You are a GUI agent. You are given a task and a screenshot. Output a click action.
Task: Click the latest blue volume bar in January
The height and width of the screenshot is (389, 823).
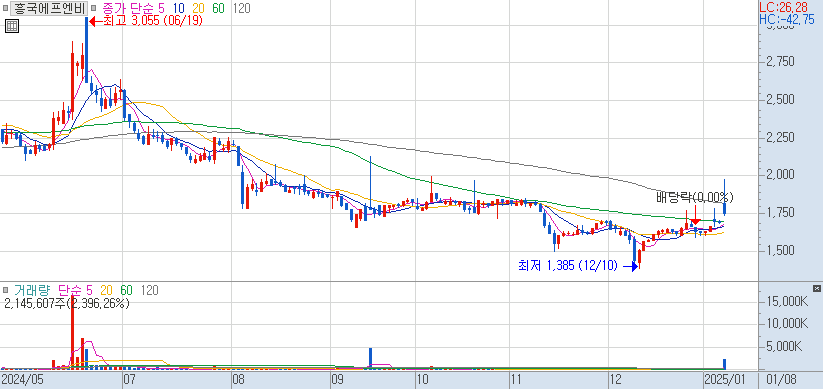724,364
